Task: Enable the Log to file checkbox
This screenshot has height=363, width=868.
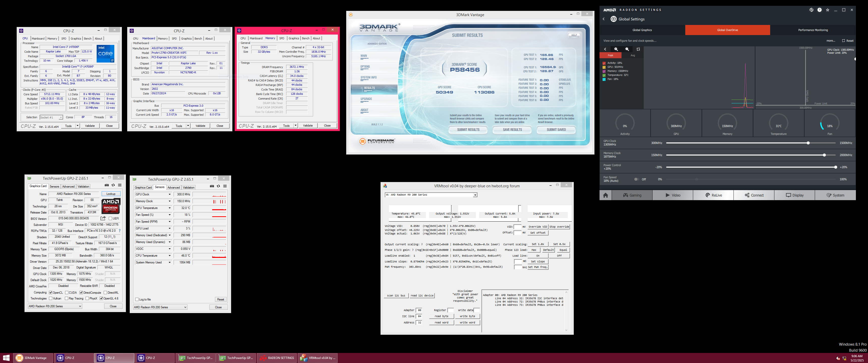Action: tap(137, 299)
